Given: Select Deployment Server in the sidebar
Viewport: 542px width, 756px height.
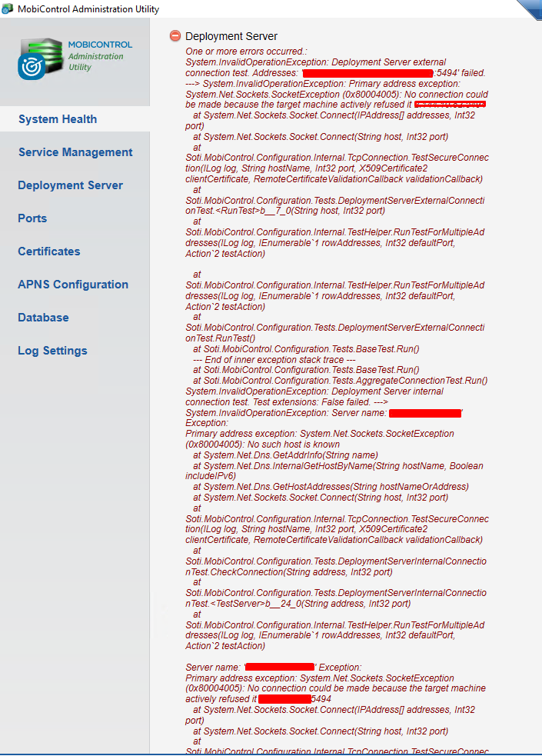Looking at the screenshot, I should 70,185.
